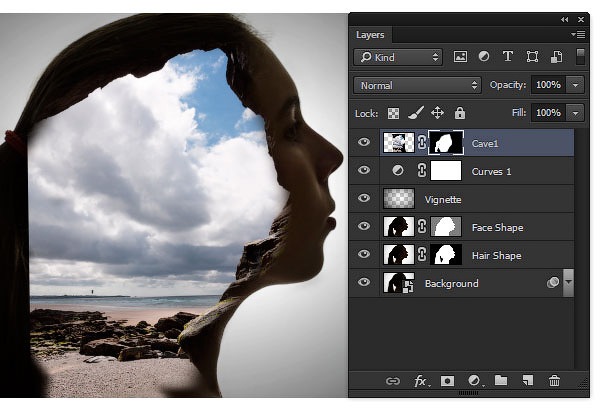Click the trash icon to delete layer

click(x=554, y=381)
